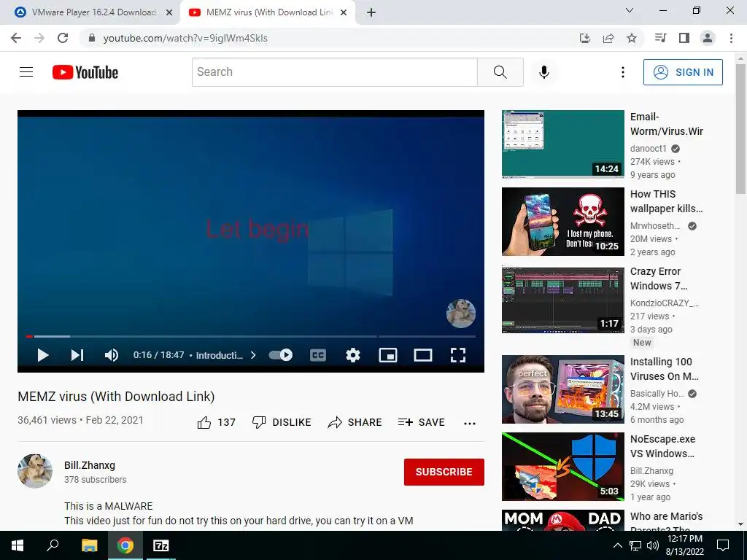
Task: Toggle the autoplay switch
Action: click(281, 355)
